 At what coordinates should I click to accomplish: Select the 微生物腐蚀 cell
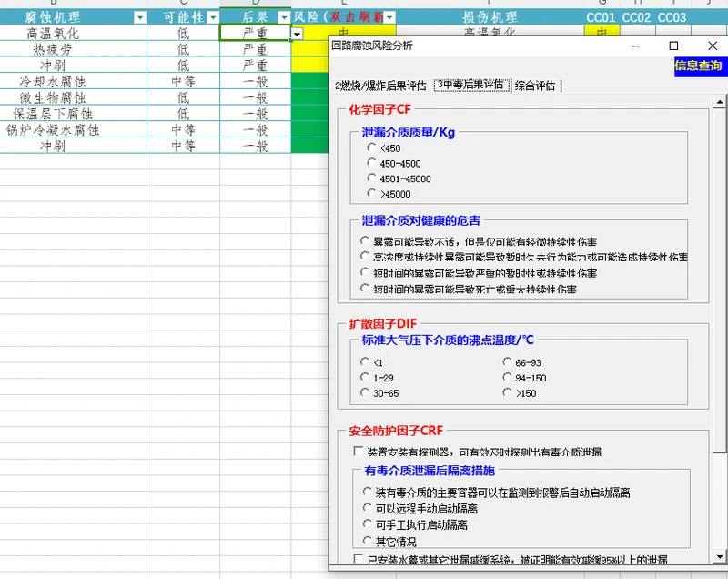coord(74,97)
